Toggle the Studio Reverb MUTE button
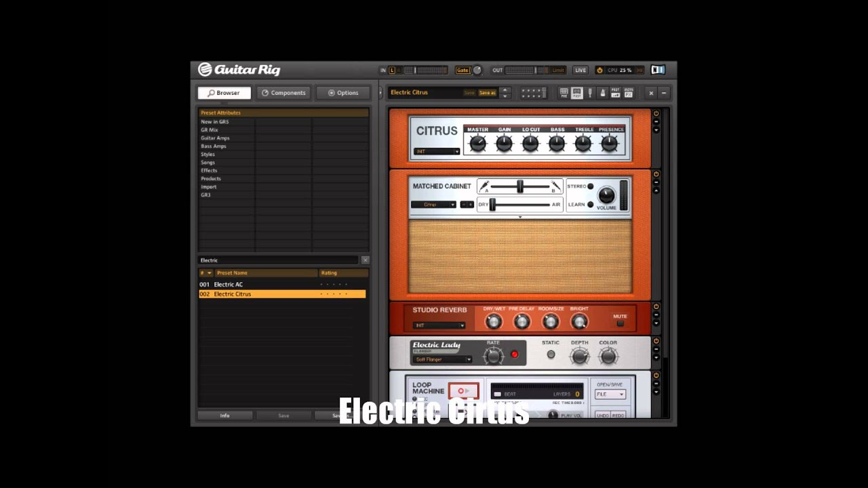Screen dimensions: 868x488 [620, 323]
